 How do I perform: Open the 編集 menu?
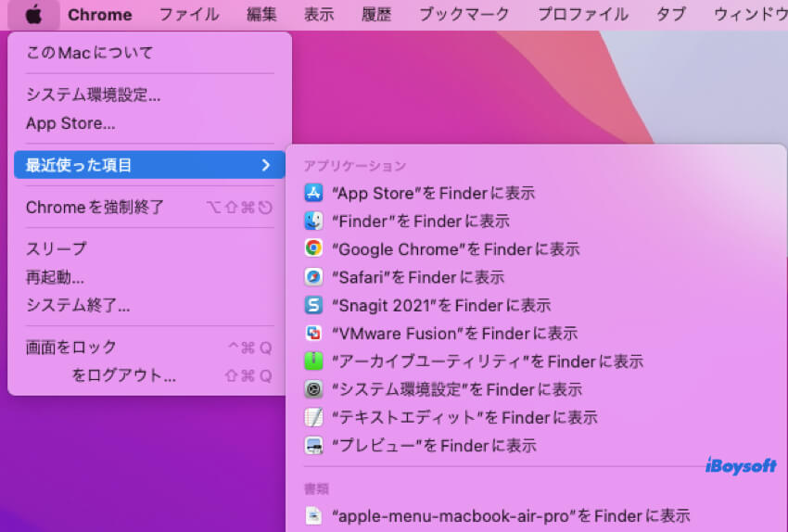261,15
